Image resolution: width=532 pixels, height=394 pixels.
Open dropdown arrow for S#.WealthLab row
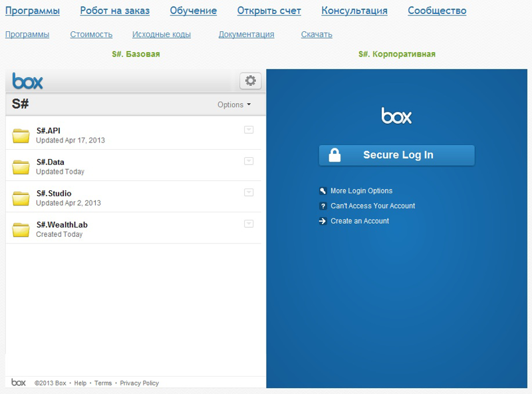(249, 224)
